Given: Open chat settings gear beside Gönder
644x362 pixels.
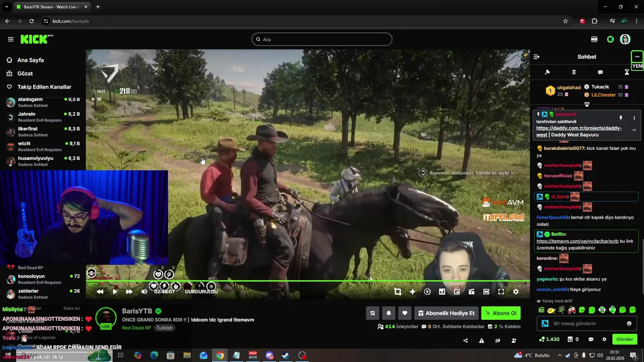Looking at the screenshot, I should point(604,339).
